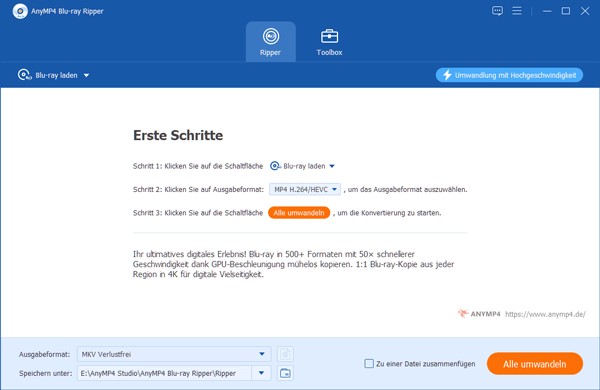The image size is (600, 390).
Task: Expand the arrow beside Schritt 1 Blu-ray laden
Action: coord(332,166)
